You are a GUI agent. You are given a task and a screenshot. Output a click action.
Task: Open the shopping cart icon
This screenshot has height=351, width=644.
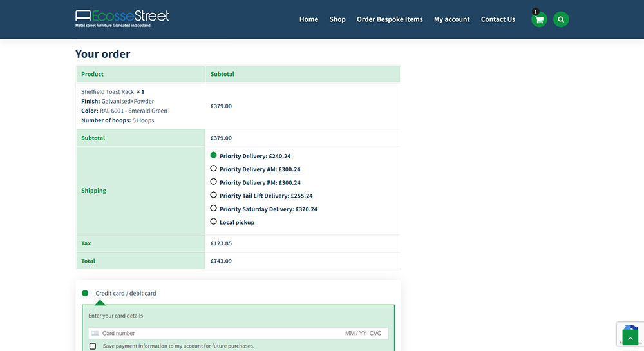click(x=539, y=19)
